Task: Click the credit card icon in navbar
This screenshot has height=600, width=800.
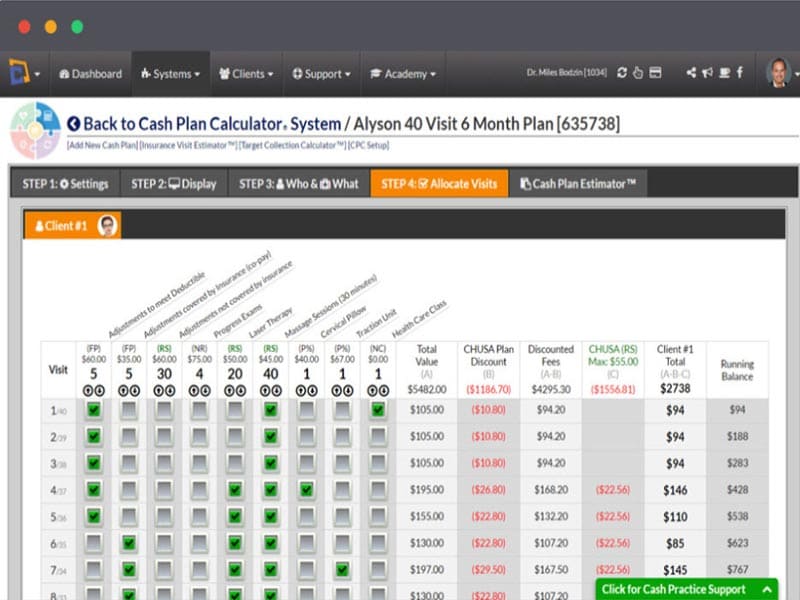Action: tap(655, 73)
